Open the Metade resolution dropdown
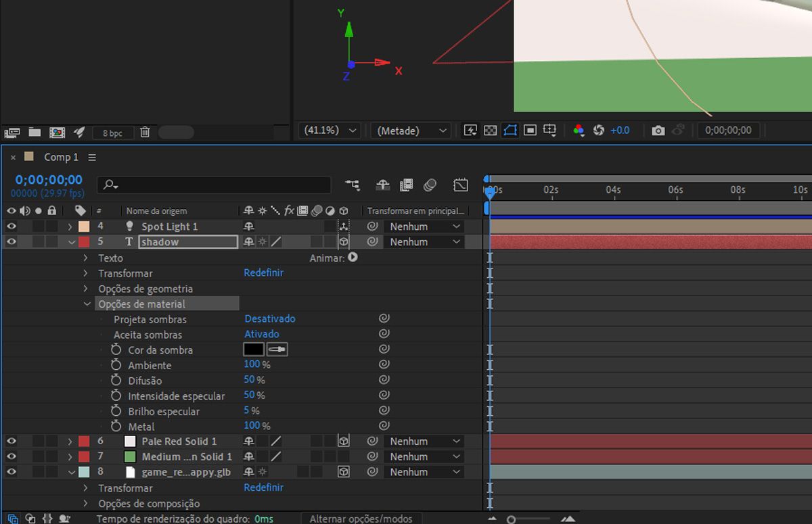Image resolution: width=812 pixels, height=524 pixels. point(411,130)
